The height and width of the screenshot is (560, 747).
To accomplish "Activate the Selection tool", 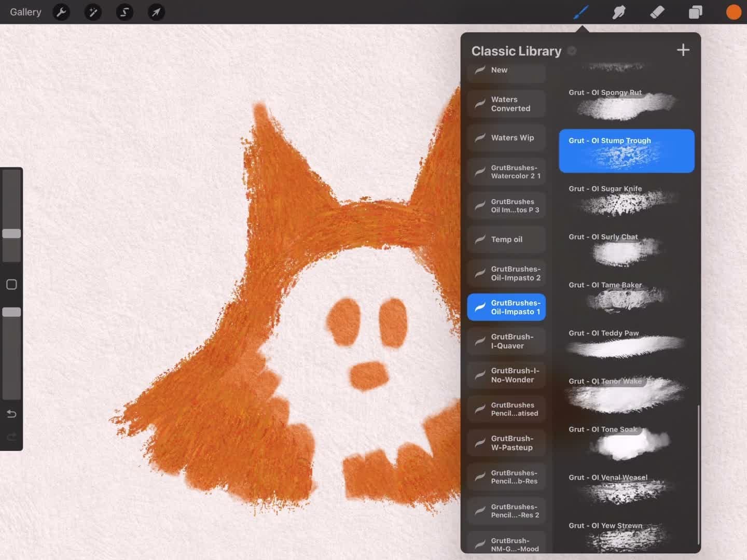I will [x=125, y=12].
